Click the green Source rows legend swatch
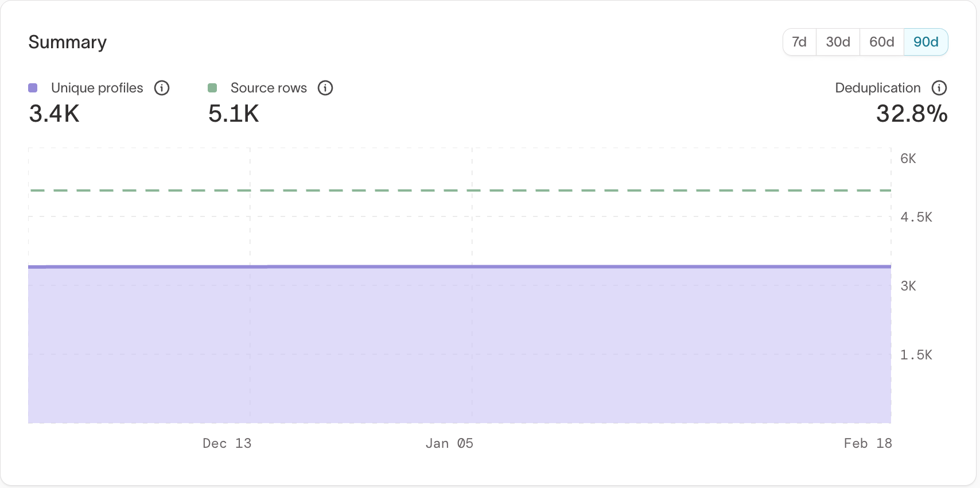The height and width of the screenshot is (488, 980). 212,88
